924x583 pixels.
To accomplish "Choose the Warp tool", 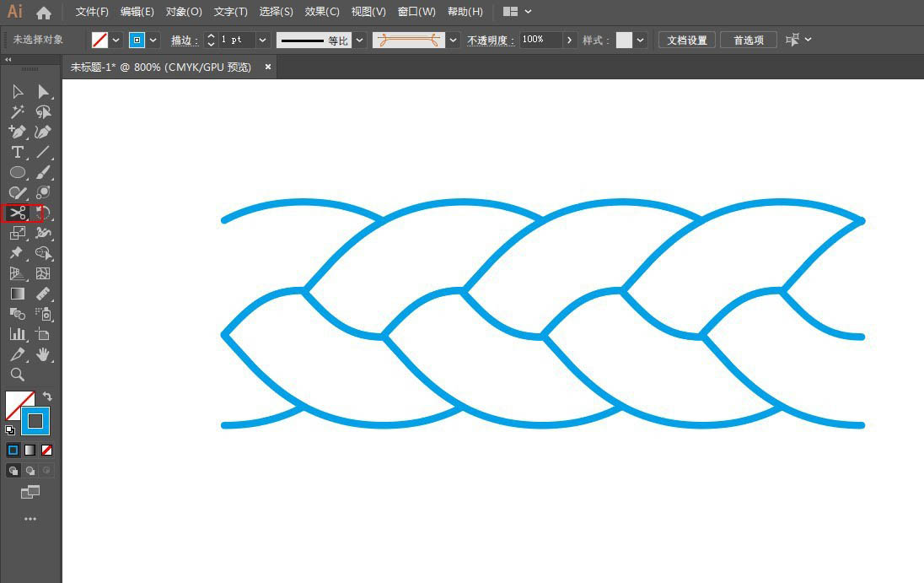I will [x=43, y=233].
